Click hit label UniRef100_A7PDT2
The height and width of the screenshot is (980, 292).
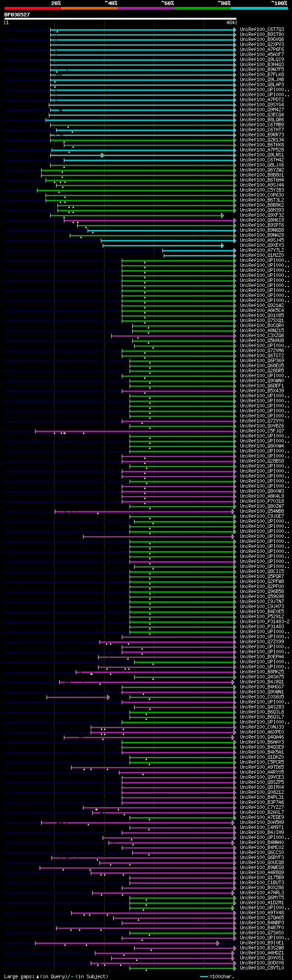tap(262, 100)
